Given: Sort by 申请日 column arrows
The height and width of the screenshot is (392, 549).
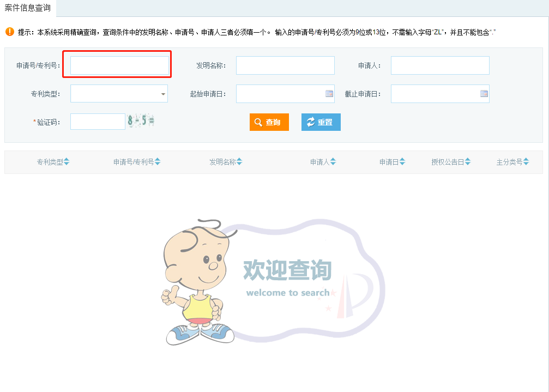Looking at the screenshot, I should pyautogui.click(x=402, y=162).
